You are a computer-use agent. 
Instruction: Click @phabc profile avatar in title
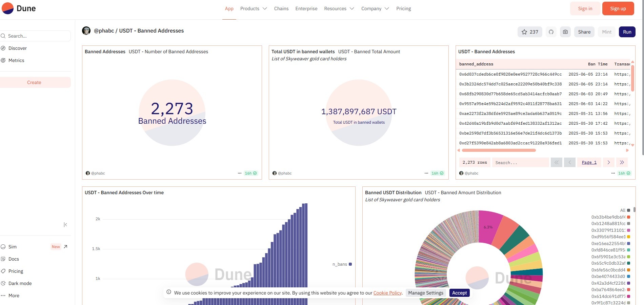click(86, 31)
